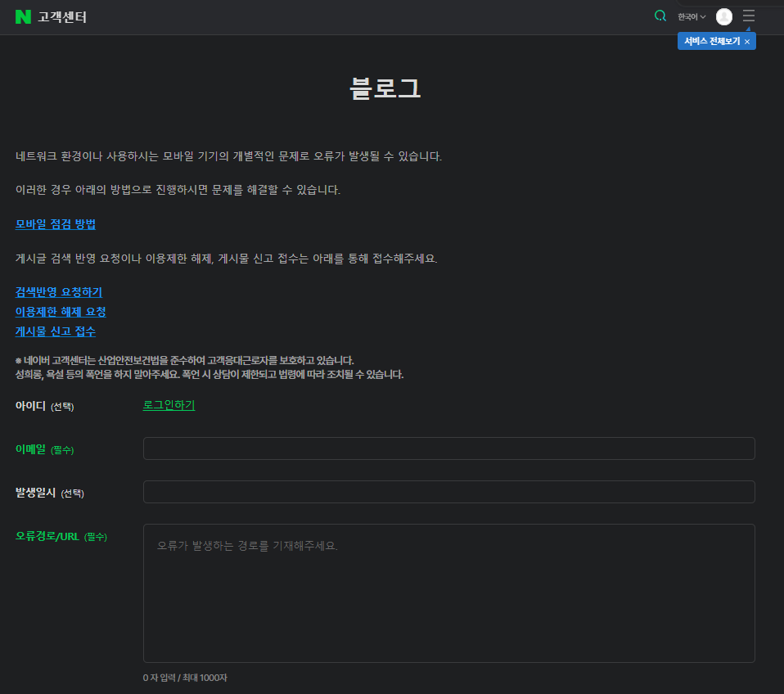Image resolution: width=784 pixels, height=694 pixels.
Task: Open the 모바일 점검 방법 link
Action: click(x=56, y=224)
